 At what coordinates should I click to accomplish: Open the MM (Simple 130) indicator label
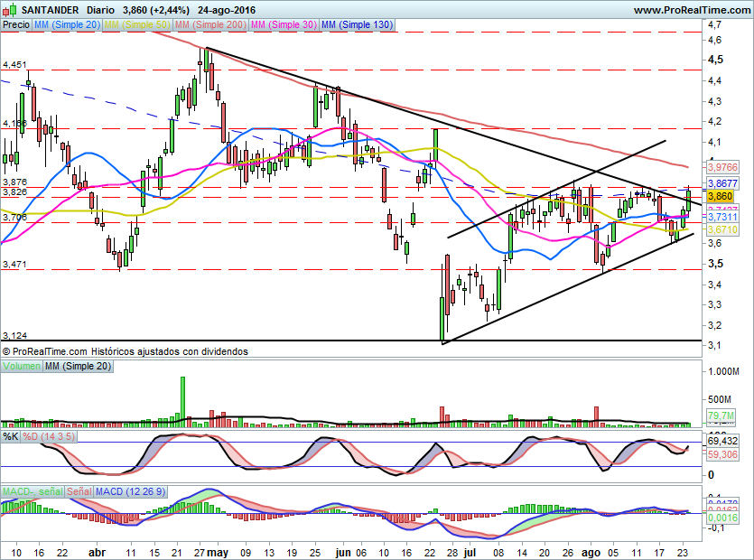[x=358, y=24]
